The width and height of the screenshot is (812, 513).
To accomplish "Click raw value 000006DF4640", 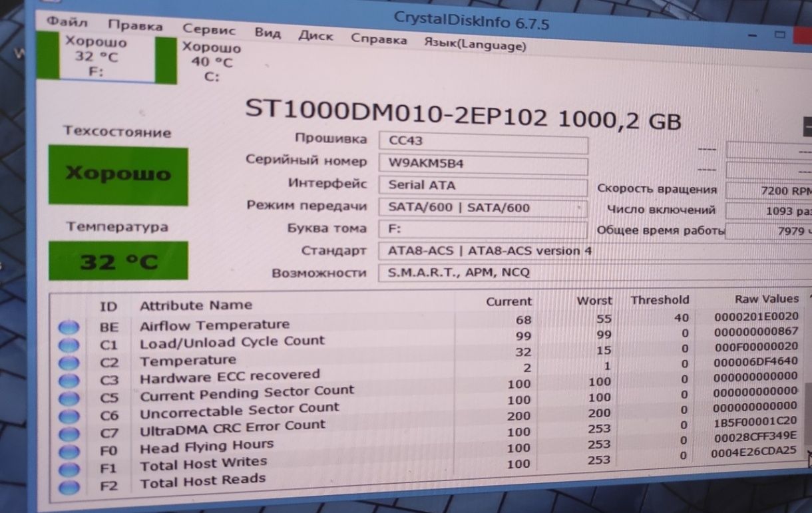I will (755, 363).
